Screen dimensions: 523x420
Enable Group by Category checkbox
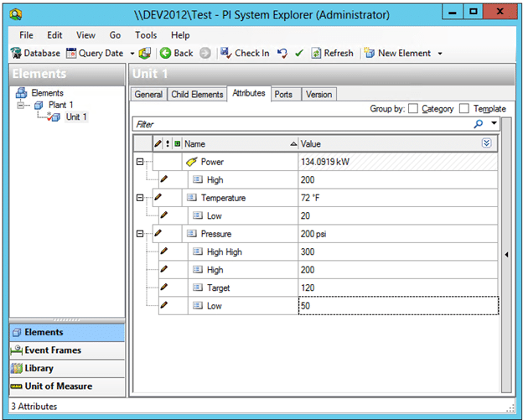click(413, 109)
